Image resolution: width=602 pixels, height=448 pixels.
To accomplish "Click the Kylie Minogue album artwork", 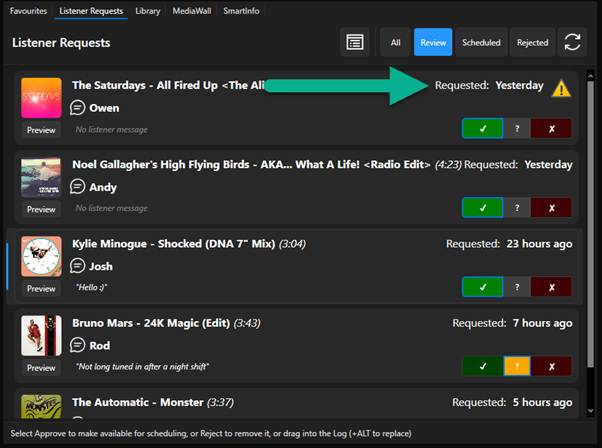I will coord(41,256).
